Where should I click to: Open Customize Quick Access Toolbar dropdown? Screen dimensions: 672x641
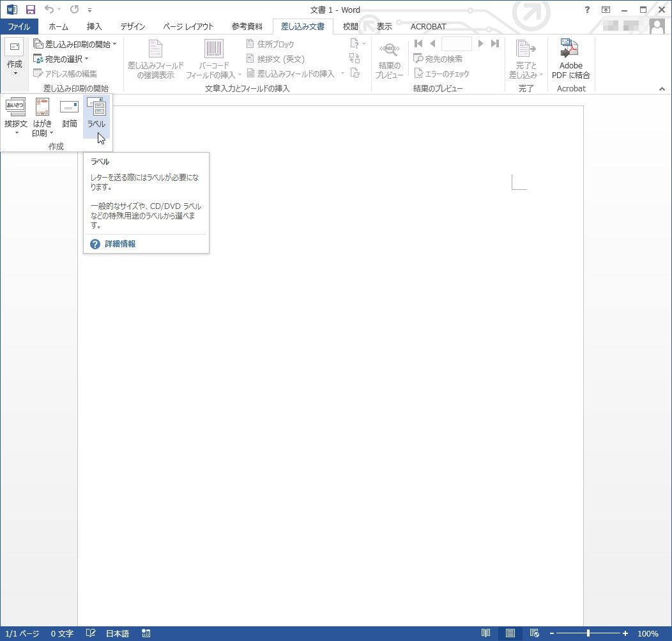tap(89, 10)
